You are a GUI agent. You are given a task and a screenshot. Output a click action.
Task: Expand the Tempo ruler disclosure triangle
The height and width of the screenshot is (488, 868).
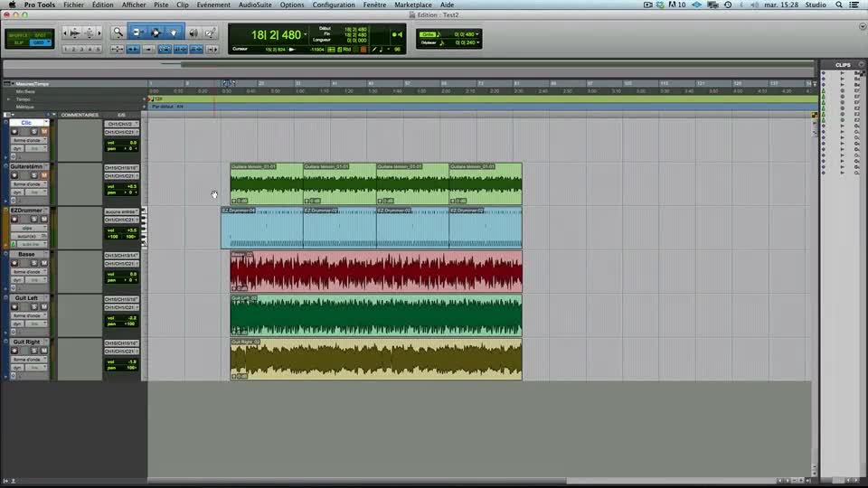[8, 99]
